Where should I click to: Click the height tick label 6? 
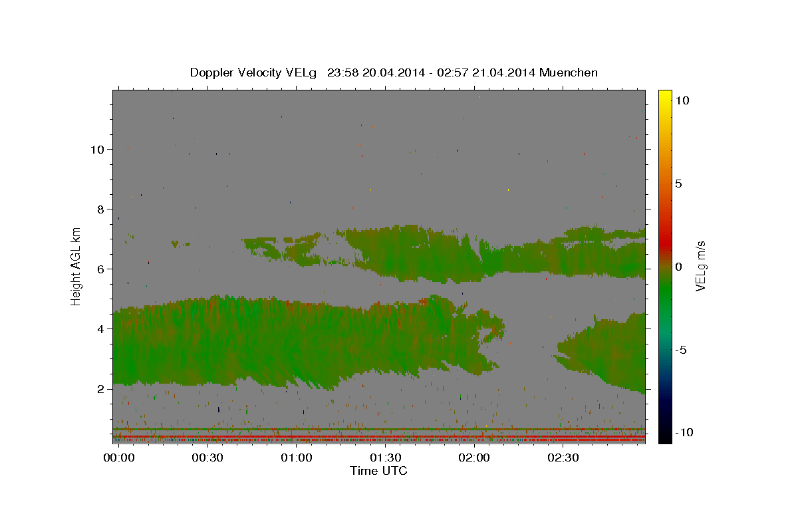click(100, 269)
